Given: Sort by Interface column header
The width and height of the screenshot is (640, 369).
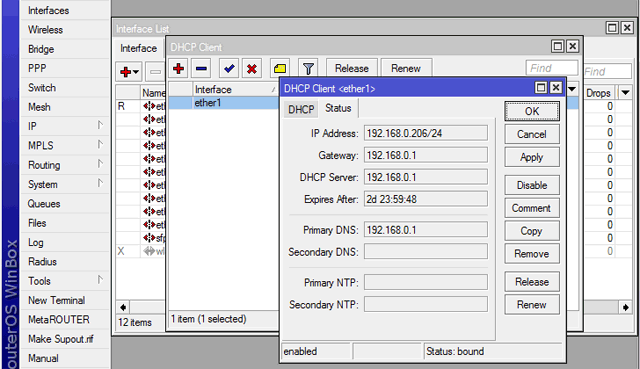Looking at the screenshot, I should (235, 89).
